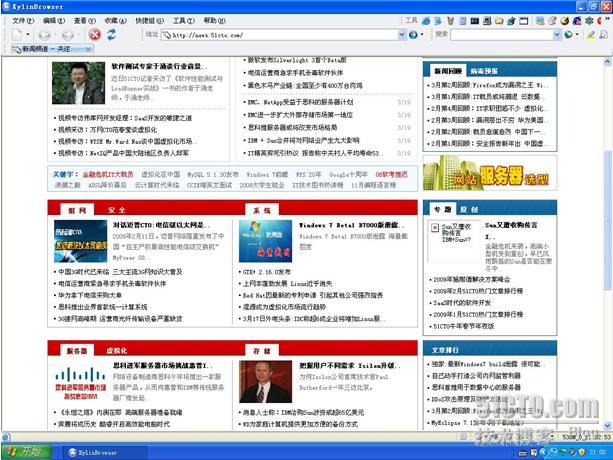Screen dimensions: 613x460
Task: Select the 新闻回顾 sidebar tab
Action: coord(448,71)
